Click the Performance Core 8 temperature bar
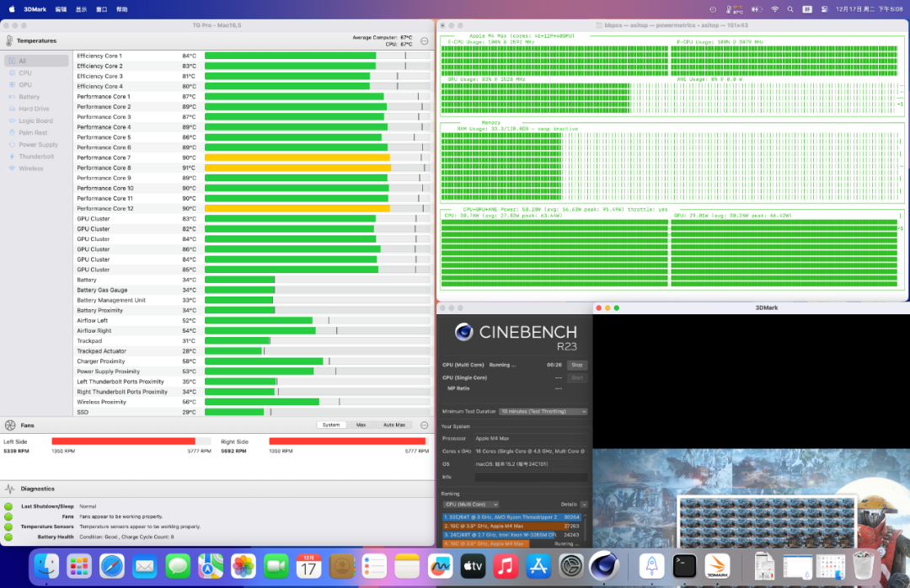The height and width of the screenshot is (588, 910). 318,168
